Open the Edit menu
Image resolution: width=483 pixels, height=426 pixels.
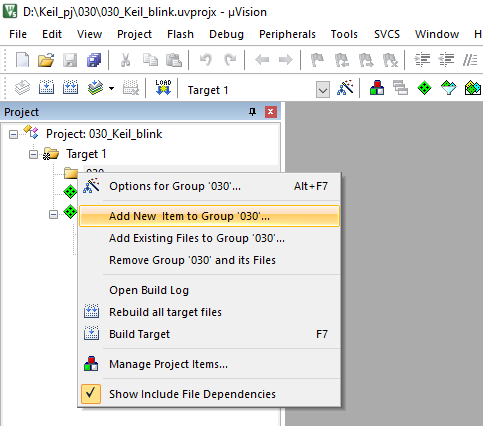(52, 34)
